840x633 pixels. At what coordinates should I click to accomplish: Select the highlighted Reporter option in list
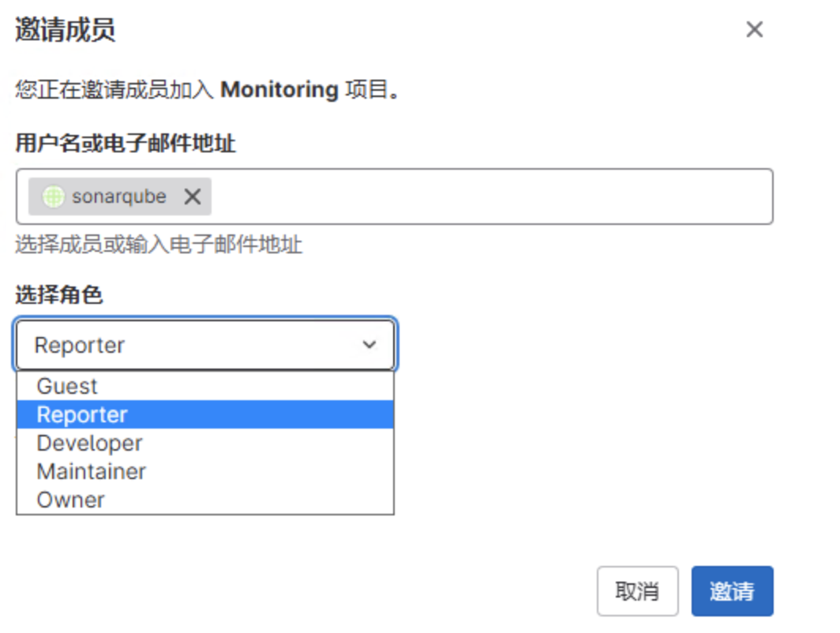tap(205, 414)
